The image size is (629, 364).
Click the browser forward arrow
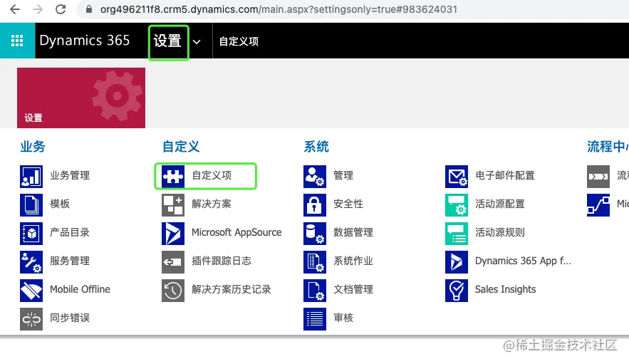[x=38, y=9]
